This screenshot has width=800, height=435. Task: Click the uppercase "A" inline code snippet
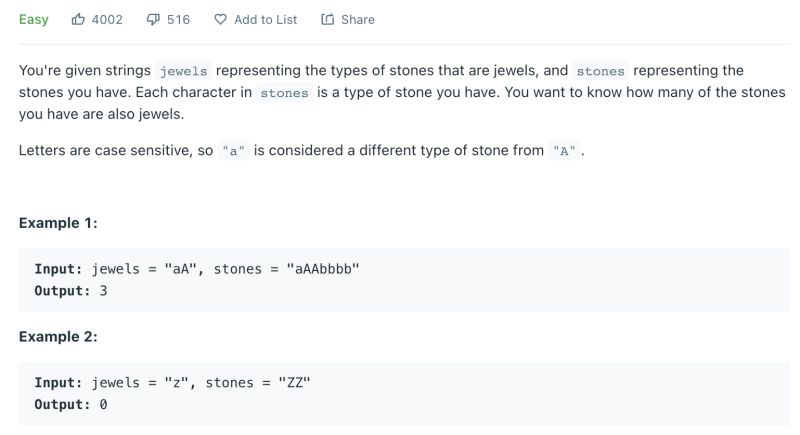click(x=564, y=151)
